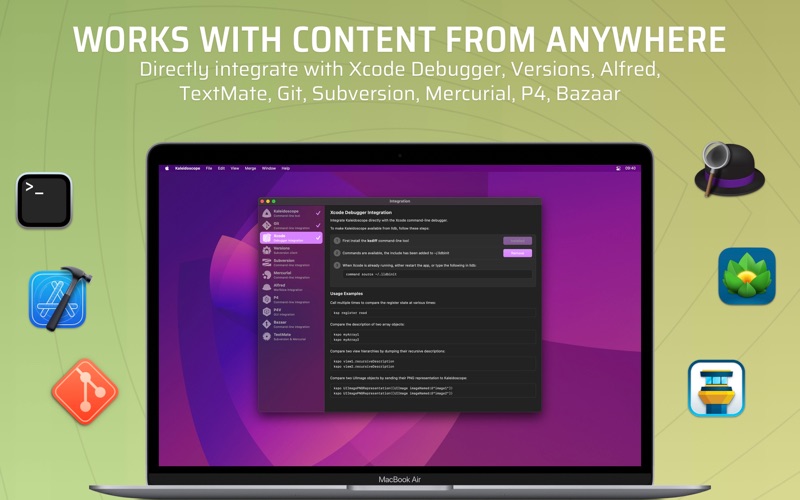The height and width of the screenshot is (500, 800).
Task: Select the Subversion sidebar icon
Action: click(x=266, y=262)
